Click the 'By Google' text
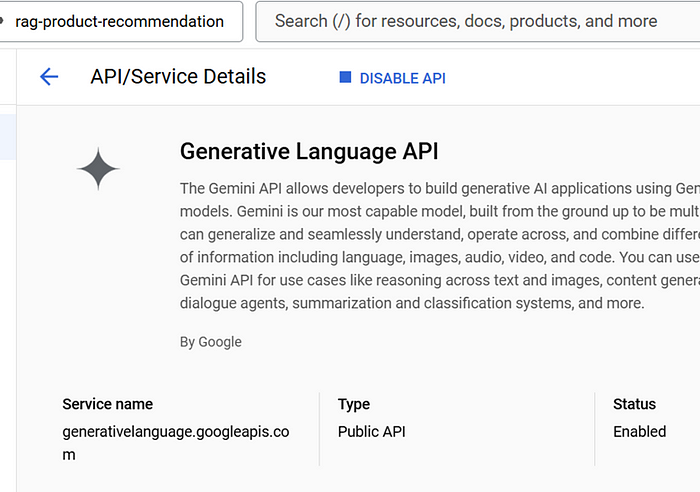Screen dimensions: 700x492 point(211,342)
